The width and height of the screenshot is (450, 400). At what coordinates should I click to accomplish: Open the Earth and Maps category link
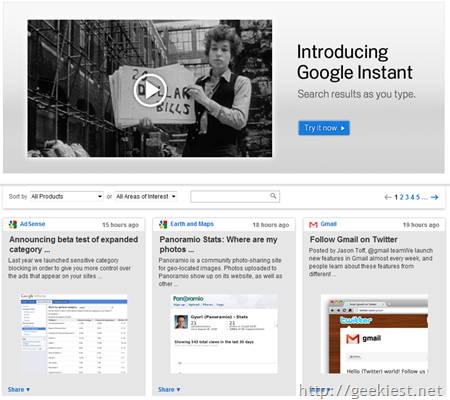click(192, 224)
